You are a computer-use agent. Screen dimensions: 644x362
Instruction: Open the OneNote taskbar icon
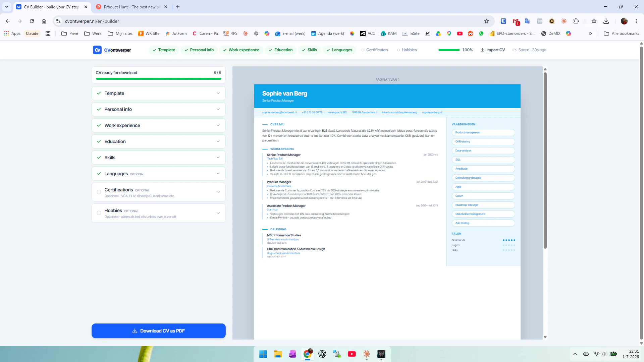click(x=292, y=354)
